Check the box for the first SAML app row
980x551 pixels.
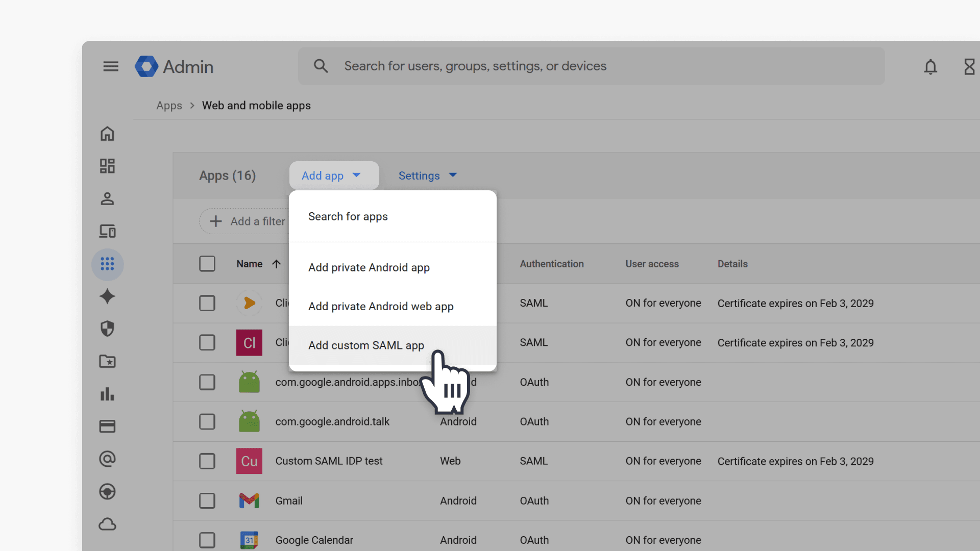click(x=207, y=303)
